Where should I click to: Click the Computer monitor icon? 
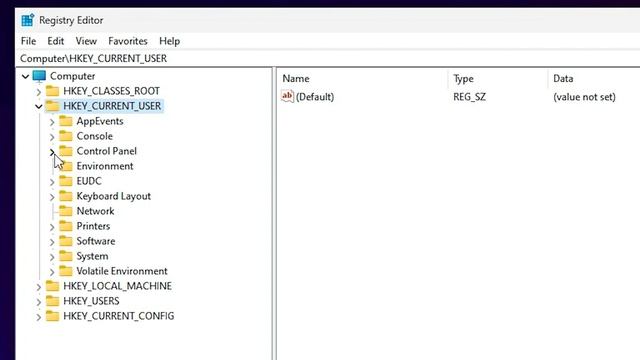coord(39,76)
